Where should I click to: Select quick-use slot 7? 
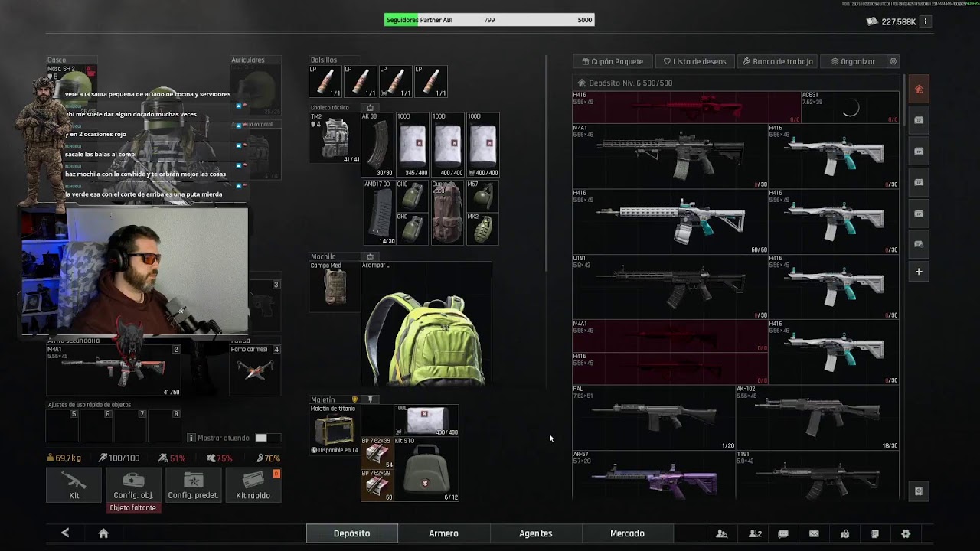click(x=130, y=425)
